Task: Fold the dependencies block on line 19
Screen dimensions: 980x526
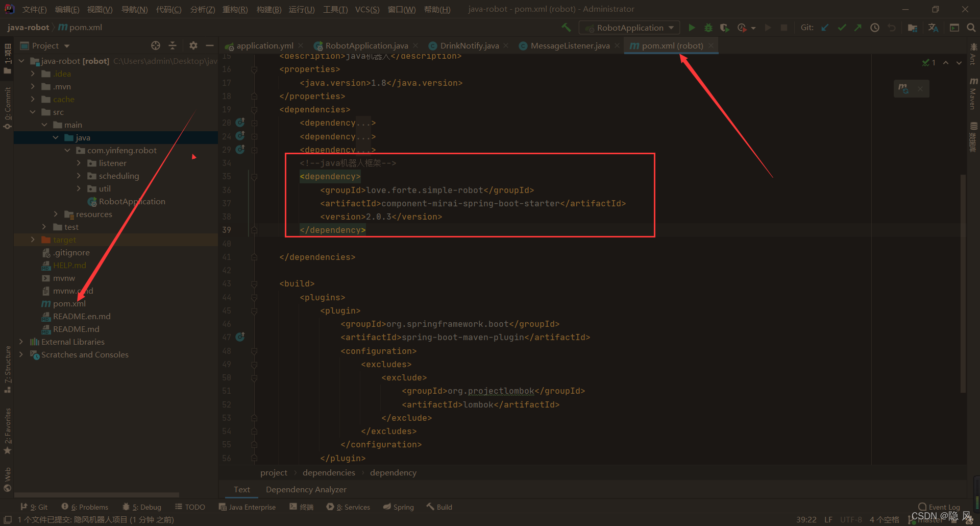Action: click(254, 109)
